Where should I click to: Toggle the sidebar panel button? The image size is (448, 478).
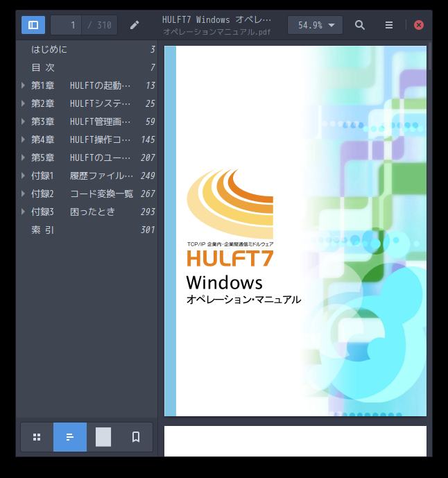[x=33, y=25]
